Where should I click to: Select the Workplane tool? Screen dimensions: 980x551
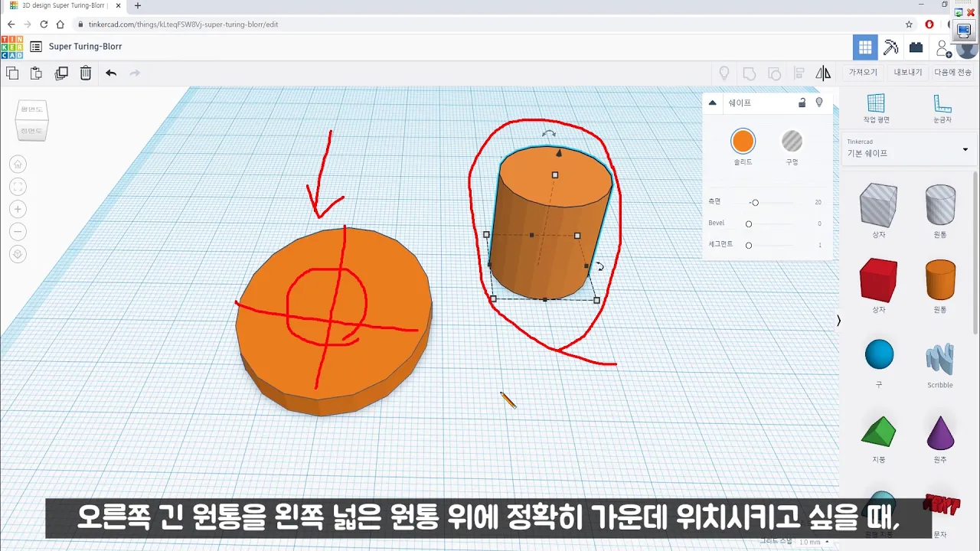pos(876,108)
